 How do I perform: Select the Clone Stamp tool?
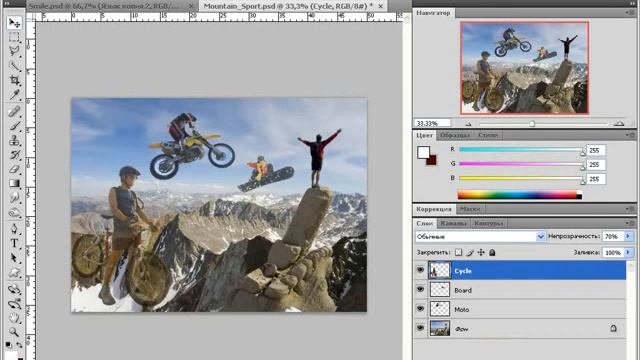point(14,140)
